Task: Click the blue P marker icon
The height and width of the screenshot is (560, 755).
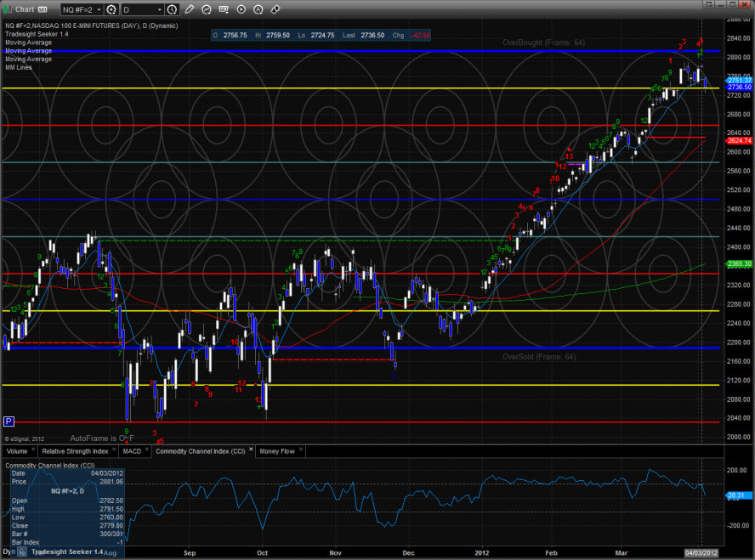Action: [9, 421]
